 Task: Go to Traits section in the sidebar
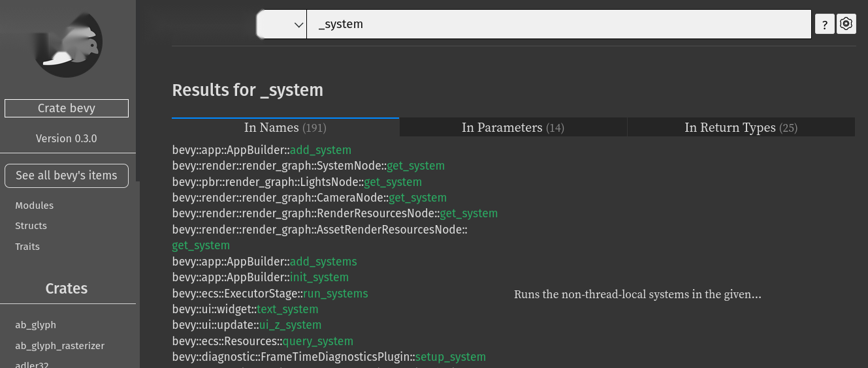[x=27, y=247]
